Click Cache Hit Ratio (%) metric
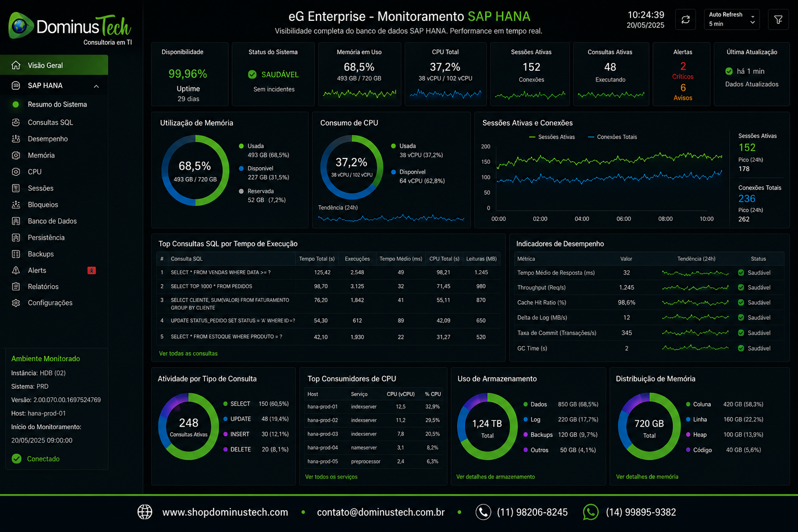The width and height of the screenshot is (798, 532). (541, 302)
